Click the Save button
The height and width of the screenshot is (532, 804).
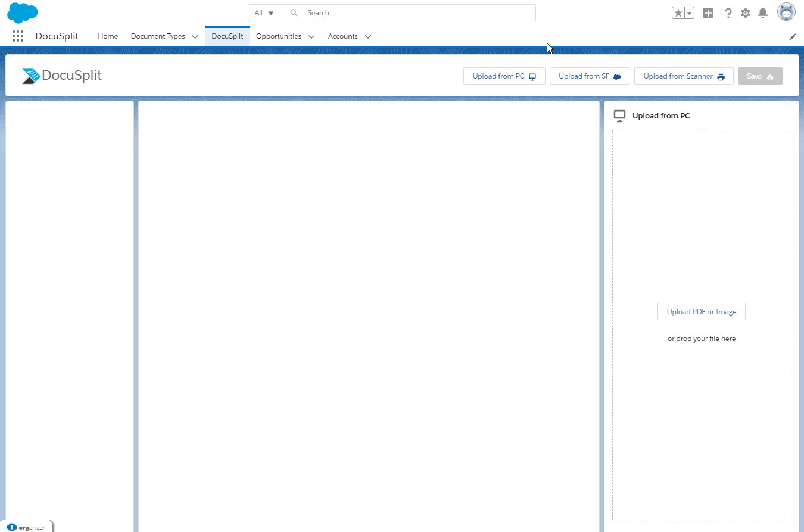pos(761,76)
